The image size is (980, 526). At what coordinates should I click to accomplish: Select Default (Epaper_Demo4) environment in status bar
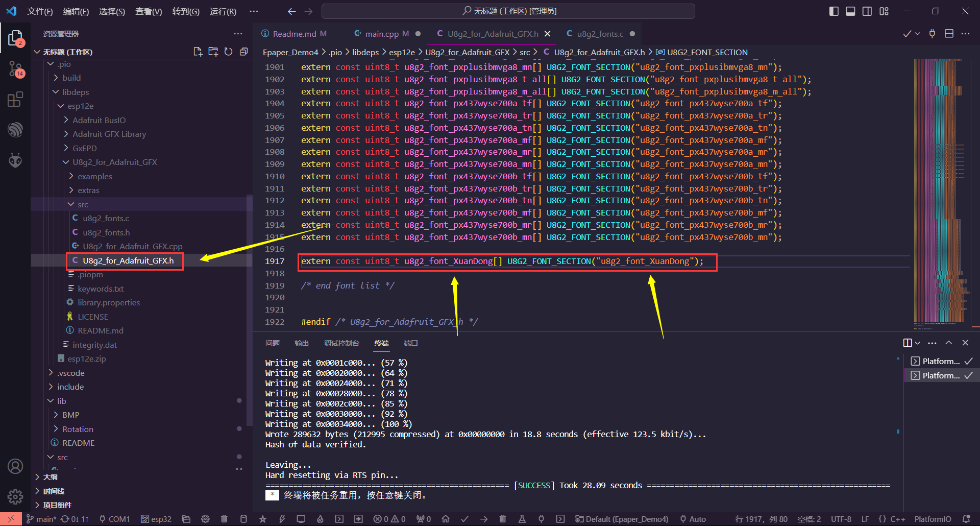(622, 519)
